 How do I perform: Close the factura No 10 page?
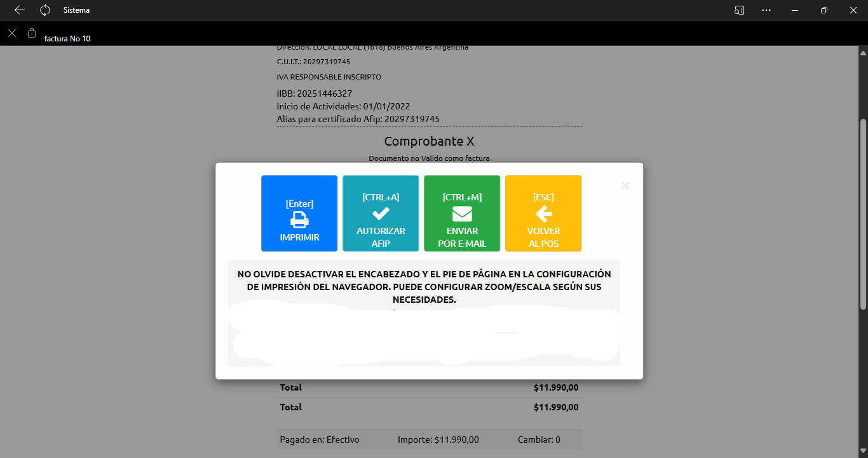(12, 33)
